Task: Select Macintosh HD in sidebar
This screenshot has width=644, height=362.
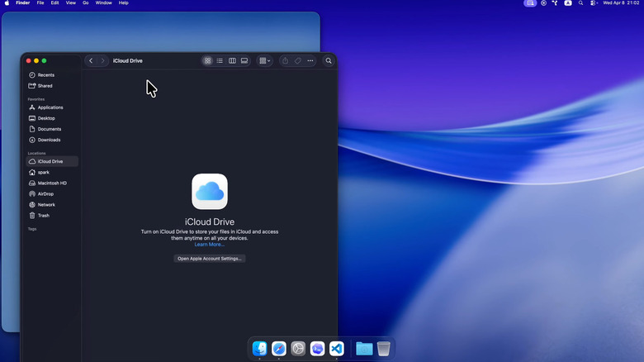Action: [x=52, y=183]
